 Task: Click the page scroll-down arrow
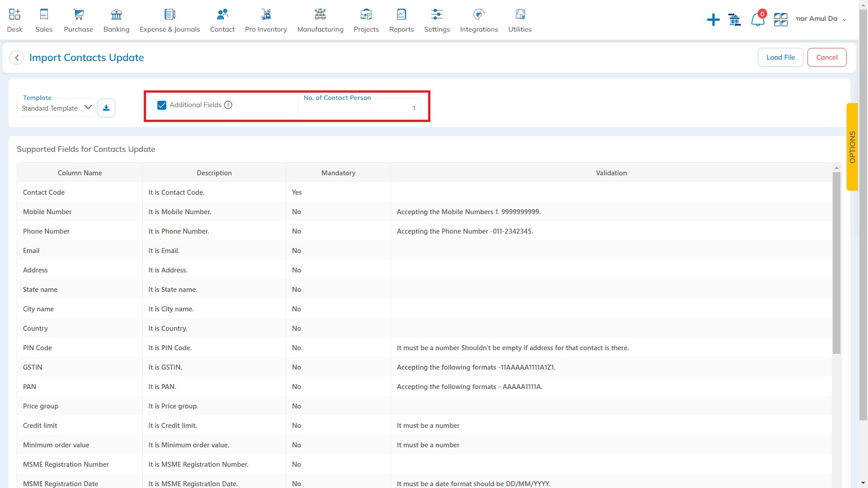tap(863, 483)
